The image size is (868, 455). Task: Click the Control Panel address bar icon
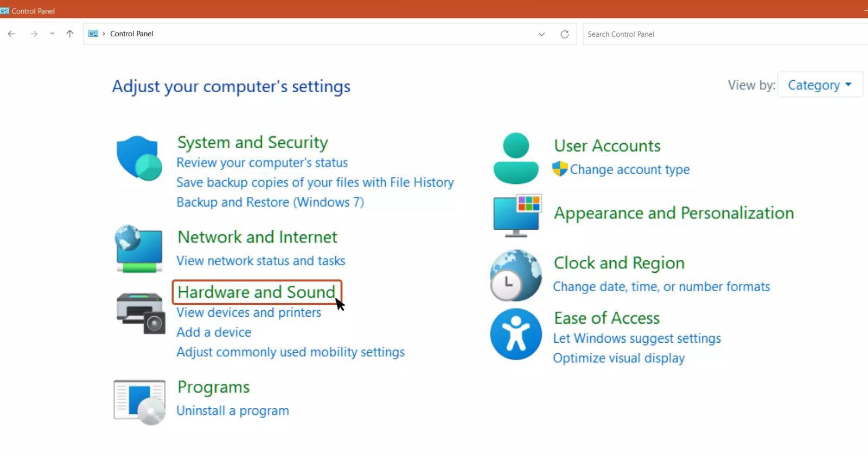pos(93,34)
